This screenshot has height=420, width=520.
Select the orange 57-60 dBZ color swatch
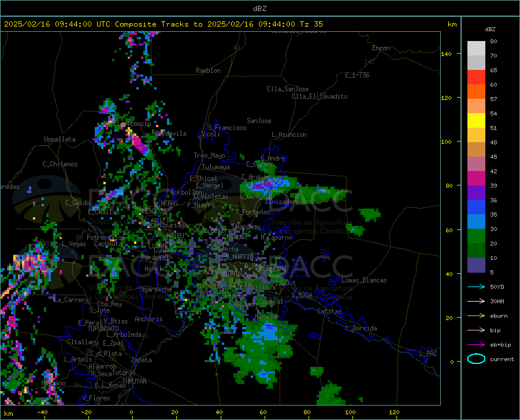[476, 92]
